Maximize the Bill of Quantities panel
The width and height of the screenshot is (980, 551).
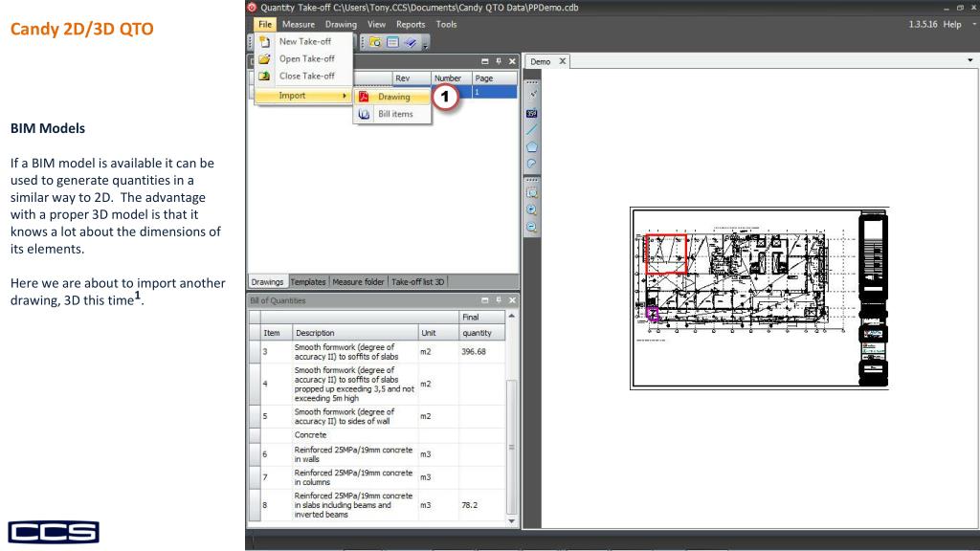point(485,300)
